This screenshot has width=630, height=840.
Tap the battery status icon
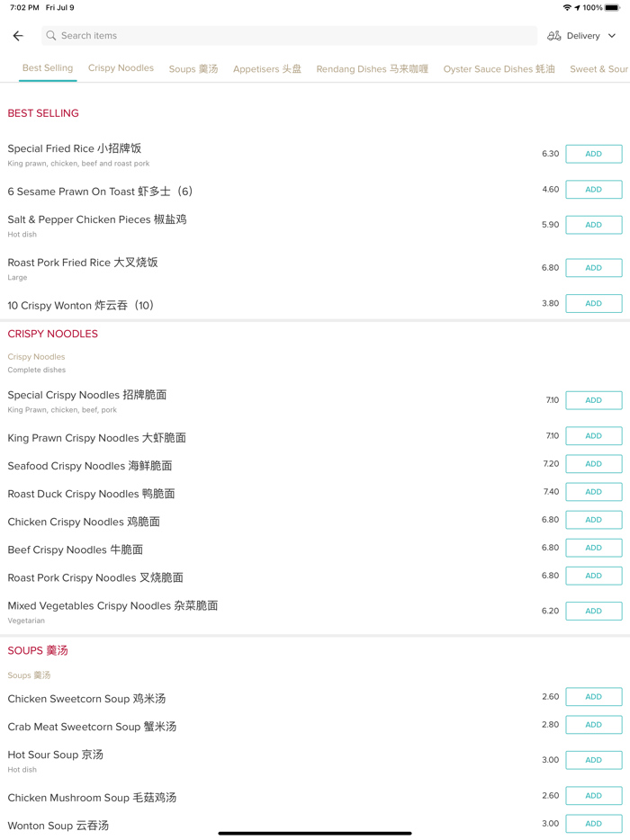pos(612,8)
